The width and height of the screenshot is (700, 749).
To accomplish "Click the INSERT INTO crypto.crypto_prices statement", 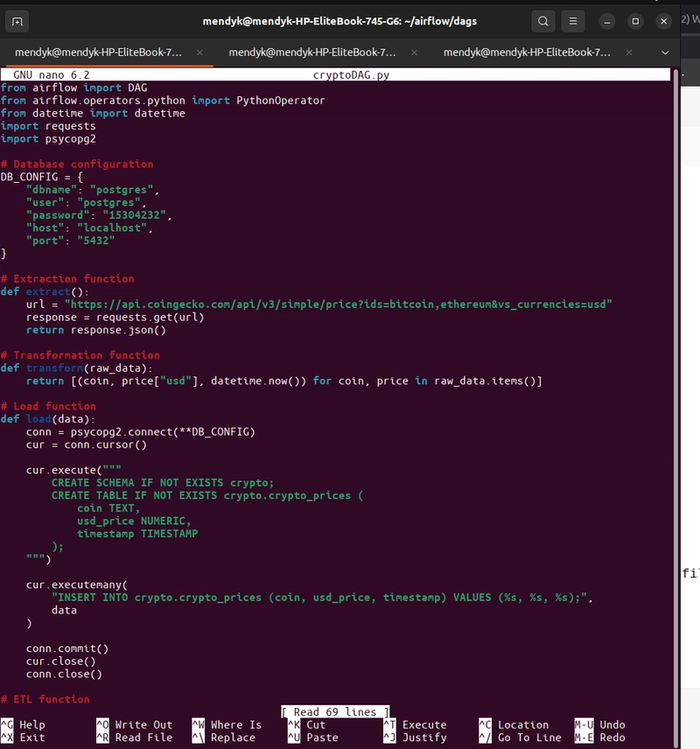I will pos(322,598).
